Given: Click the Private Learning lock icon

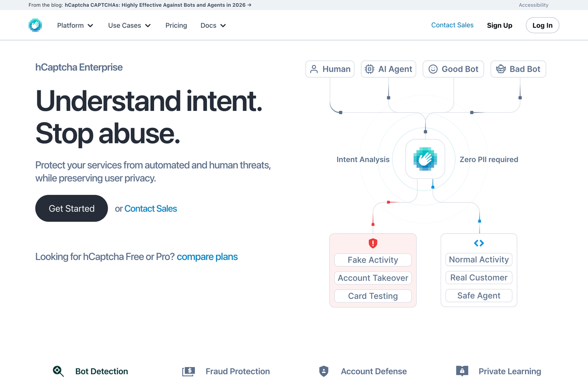Looking at the screenshot, I should (x=462, y=371).
